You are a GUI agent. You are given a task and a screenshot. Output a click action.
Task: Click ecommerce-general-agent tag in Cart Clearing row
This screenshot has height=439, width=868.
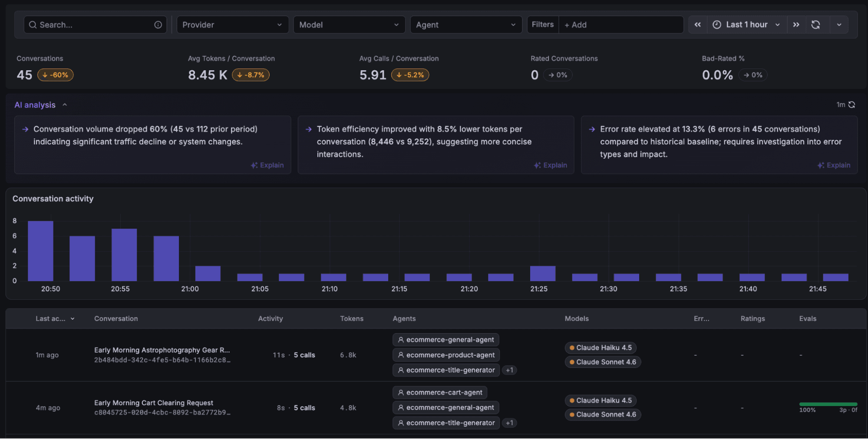click(446, 407)
